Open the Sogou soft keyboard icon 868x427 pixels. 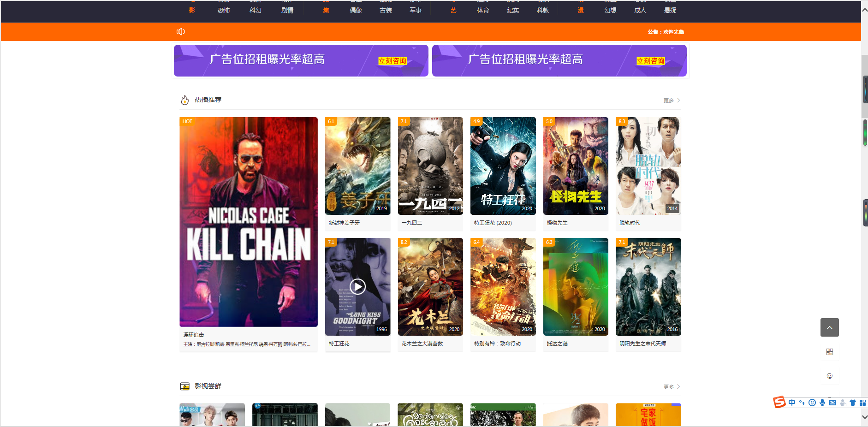pyautogui.click(x=832, y=403)
